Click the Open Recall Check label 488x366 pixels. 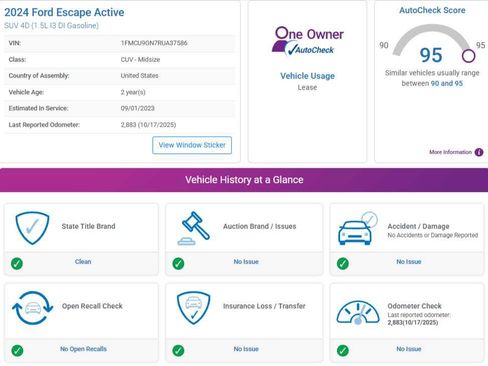pyautogui.click(x=92, y=306)
